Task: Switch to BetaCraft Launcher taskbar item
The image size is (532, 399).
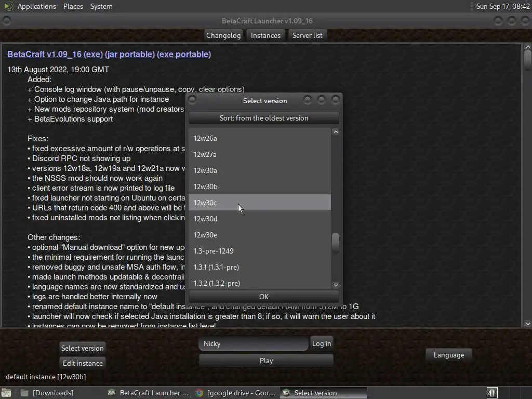Action: pos(148,393)
